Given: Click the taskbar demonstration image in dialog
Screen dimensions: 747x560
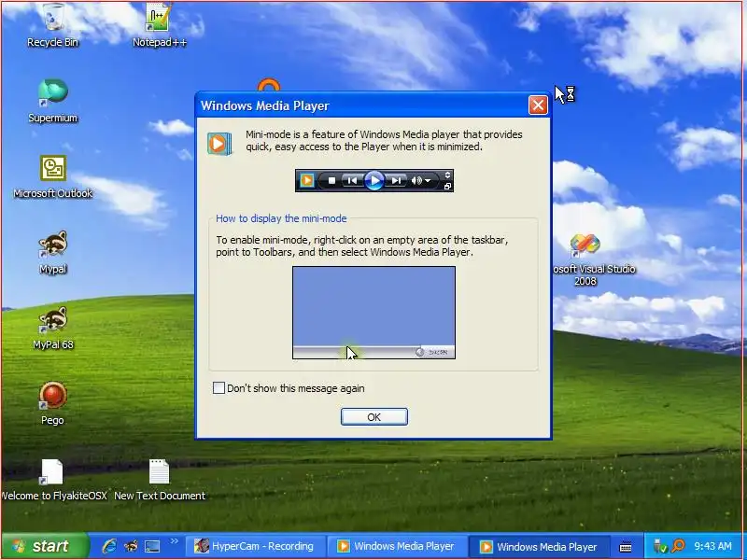Looking at the screenshot, I should click(374, 313).
